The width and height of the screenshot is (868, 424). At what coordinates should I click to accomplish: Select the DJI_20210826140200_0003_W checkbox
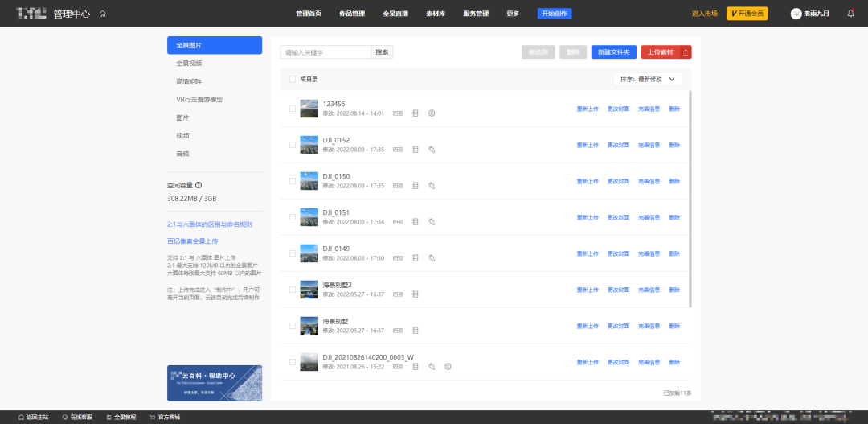coord(293,362)
